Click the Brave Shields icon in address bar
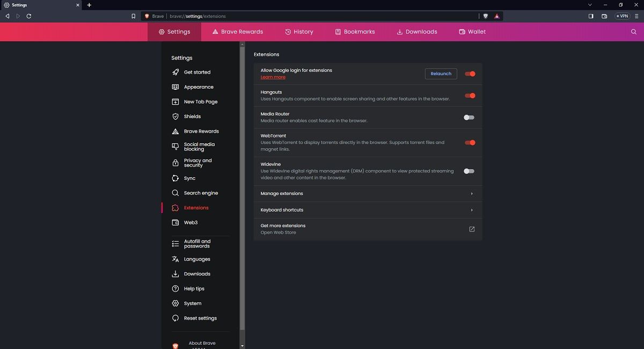The width and height of the screenshot is (644, 349). click(x=486, y=16)
